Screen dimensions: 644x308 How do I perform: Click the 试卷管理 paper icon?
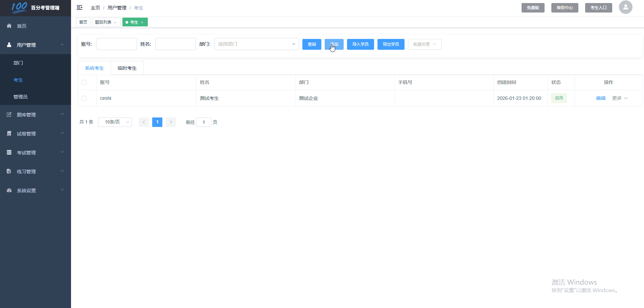(x=9, y=134)
